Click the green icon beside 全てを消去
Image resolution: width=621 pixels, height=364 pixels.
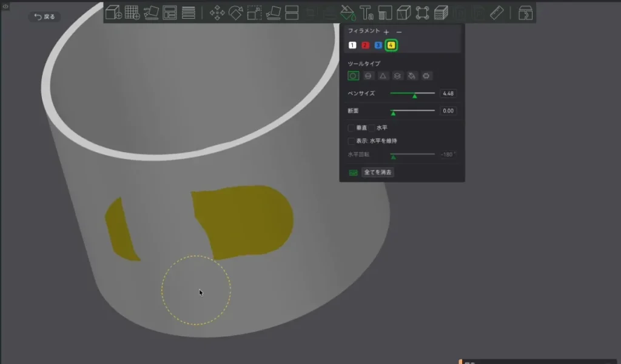click(x=353, y=173)
